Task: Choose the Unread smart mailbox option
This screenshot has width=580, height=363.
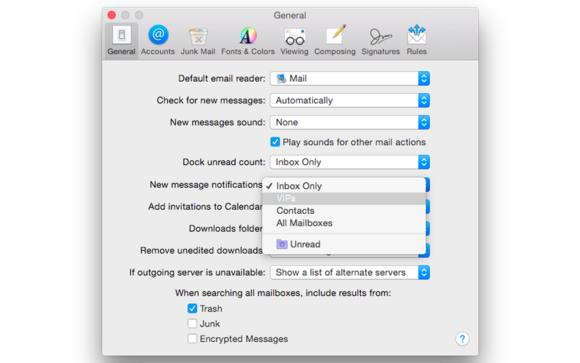Action: [x=344, y=244]
